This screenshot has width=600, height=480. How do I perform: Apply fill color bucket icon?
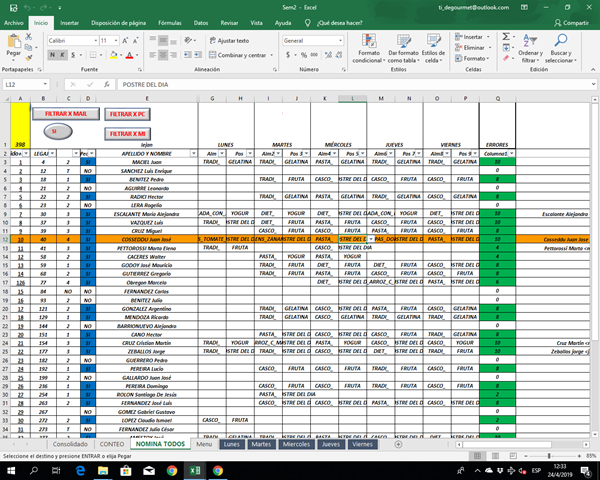tap(113, 55)
